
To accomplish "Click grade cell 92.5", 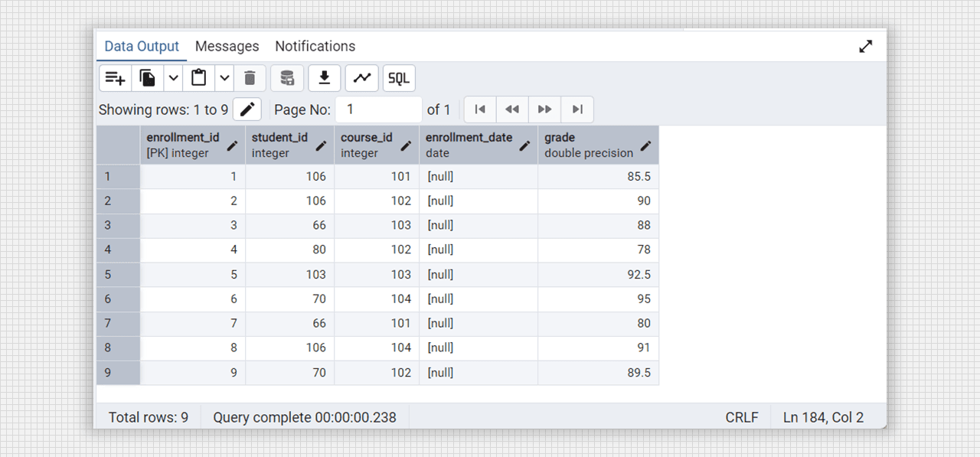I will [598, 275].
